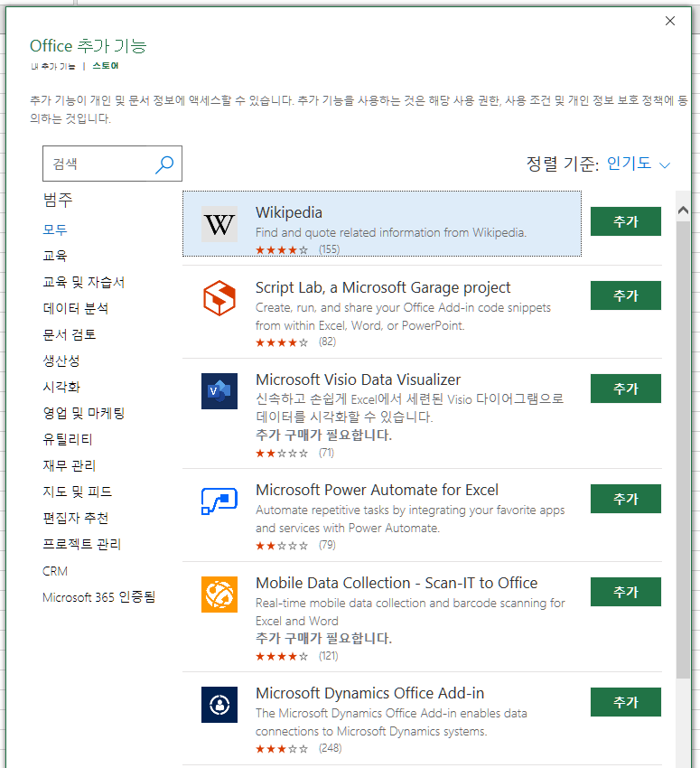The image size is (700, 768).
Task: Add the Microsoft Dynamics Office Add-in
Action: pyautogui.click(x=626, y=702)
